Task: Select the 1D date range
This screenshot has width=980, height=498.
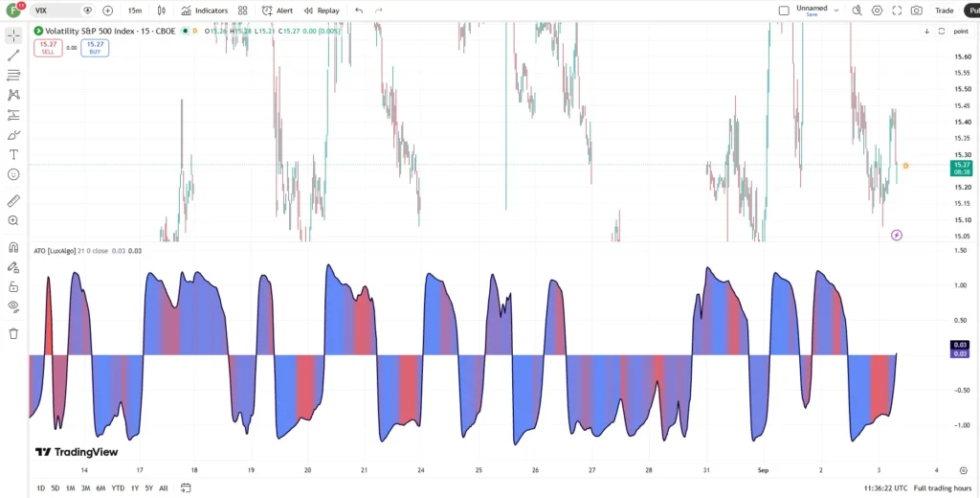Action: 40,488
